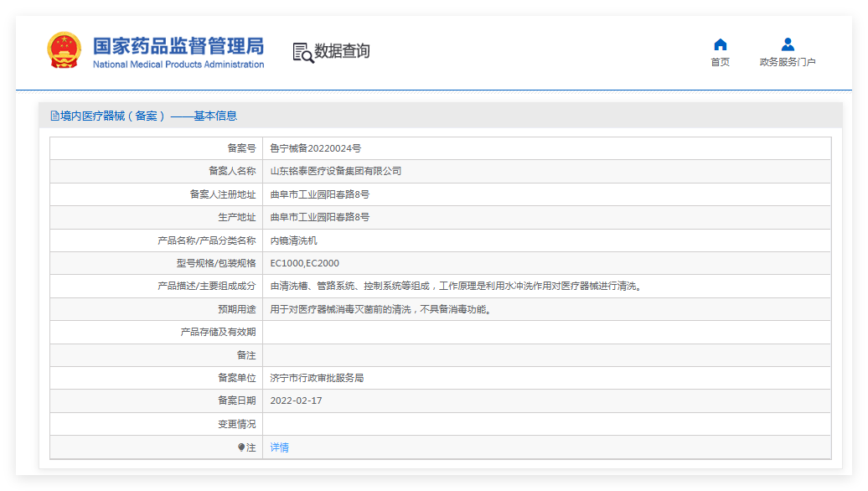Select the 备案号 value 鲁宁械备20220024号

(x=319, y=147)
